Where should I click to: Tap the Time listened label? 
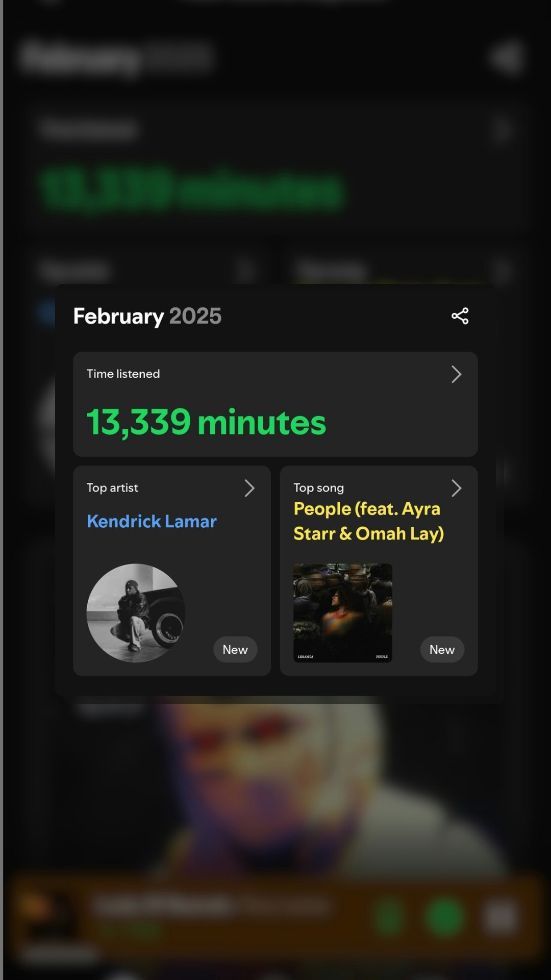point(123,374)
